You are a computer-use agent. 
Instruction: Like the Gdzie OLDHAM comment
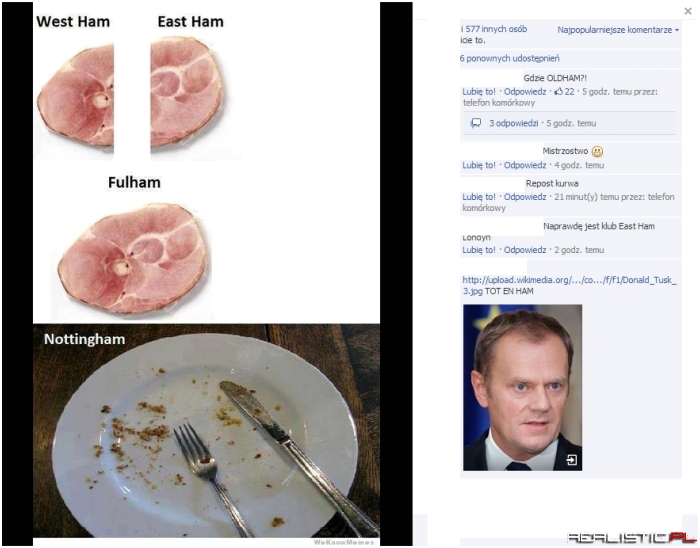tap(479, 91)
